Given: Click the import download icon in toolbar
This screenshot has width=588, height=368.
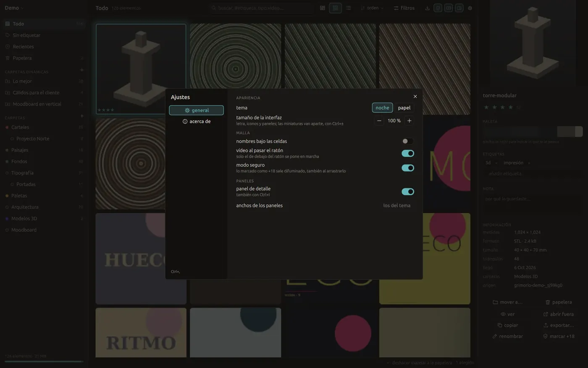Looking at the screenshot, I should tap(427, 8).
